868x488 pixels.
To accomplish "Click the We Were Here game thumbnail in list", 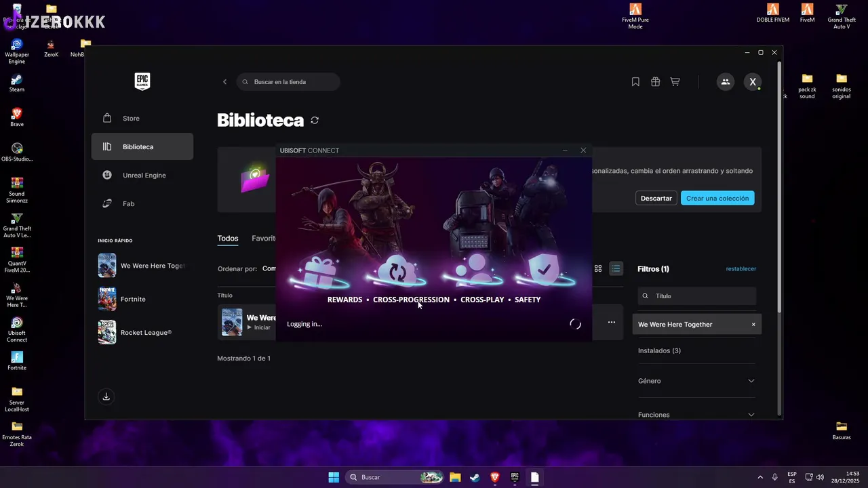I will tap(232, 323).
